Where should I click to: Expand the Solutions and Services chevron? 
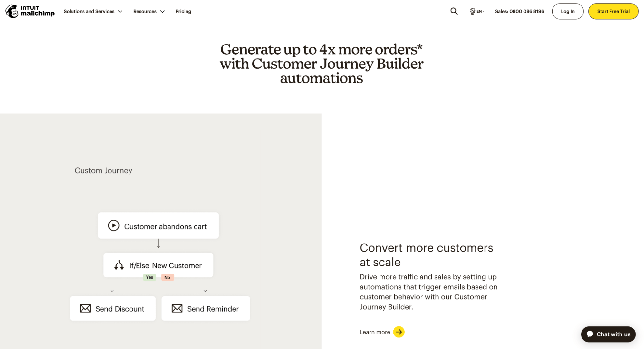click(120, 12)
